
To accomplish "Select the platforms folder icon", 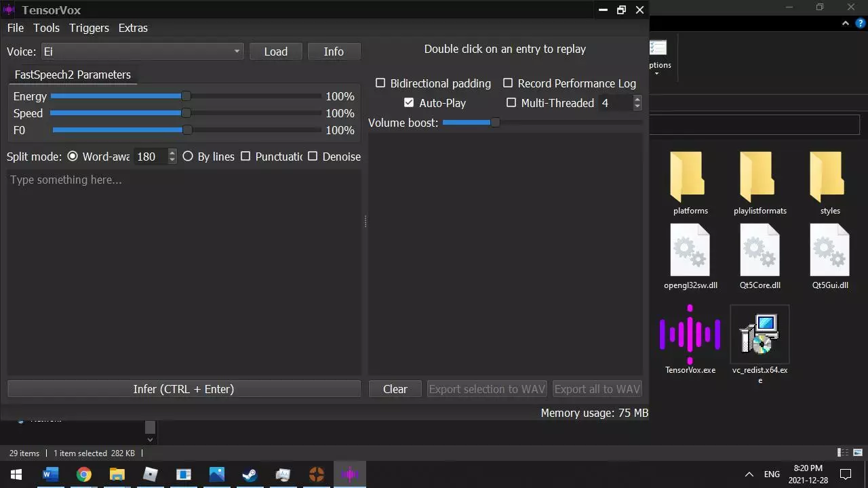I will (690, 176).
